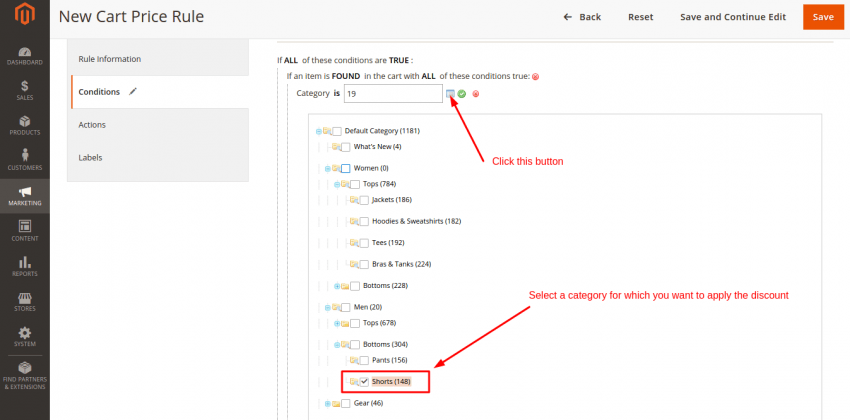
Task: Check the Gear checkbox
Action: pyautogui.click(x=346, y=404)
